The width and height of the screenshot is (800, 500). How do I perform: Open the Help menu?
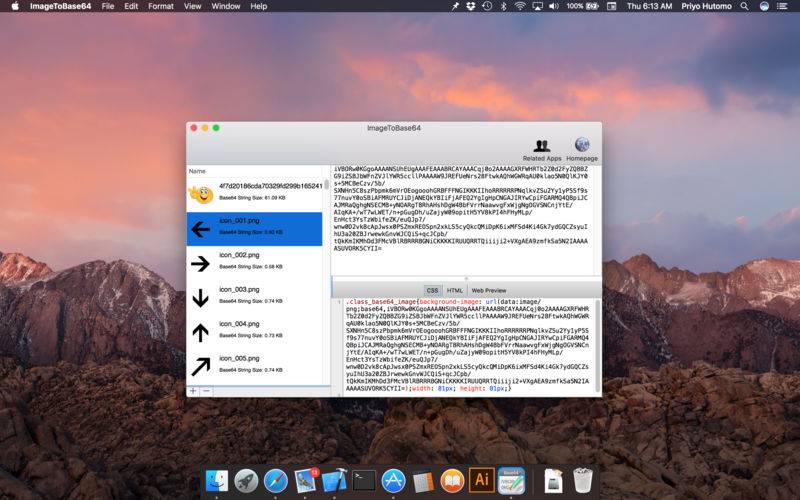259,6
